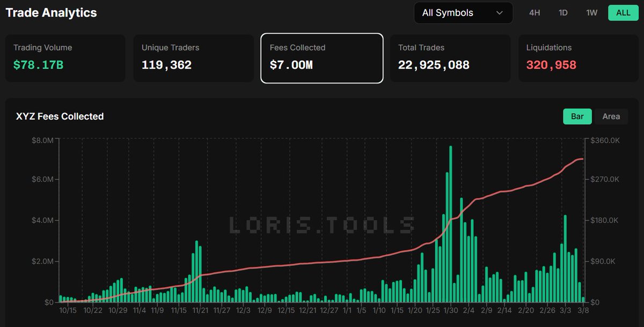This screenshot has height=327, width=644.
Task: Click the 12/15 date axis label
Action: 286,310
